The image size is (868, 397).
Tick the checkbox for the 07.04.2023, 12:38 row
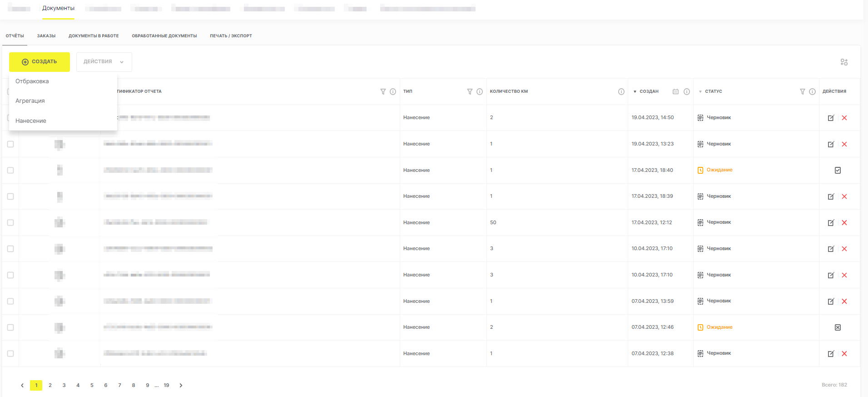pos(10,353)
